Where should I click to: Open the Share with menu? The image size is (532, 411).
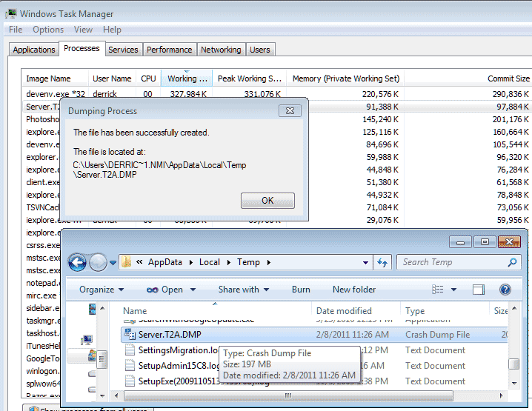(x=244, y=290)
